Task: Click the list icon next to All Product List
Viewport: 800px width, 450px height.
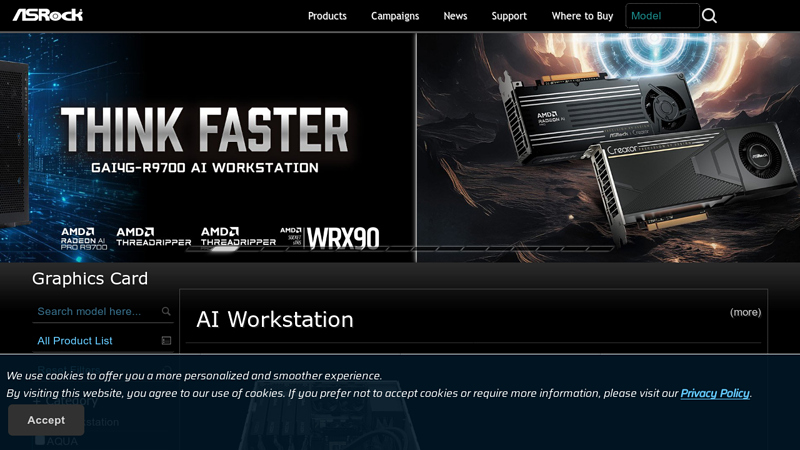Action: (166, 340)
